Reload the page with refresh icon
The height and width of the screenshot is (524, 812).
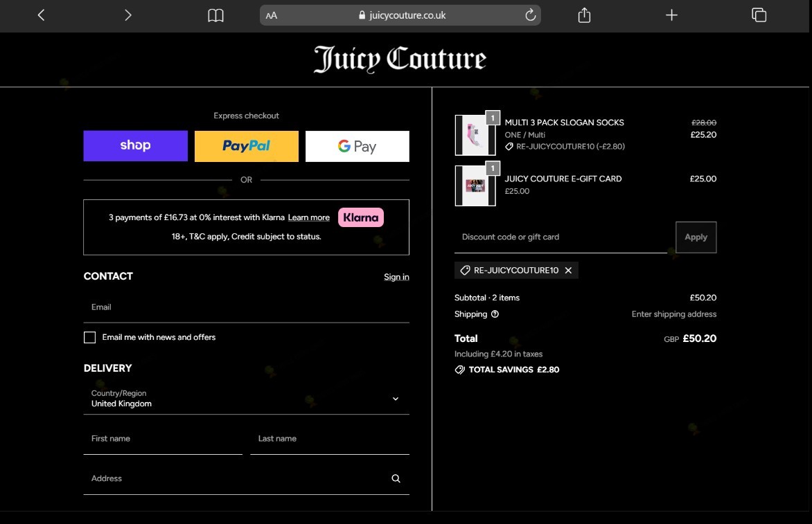[x=530, y=15]
